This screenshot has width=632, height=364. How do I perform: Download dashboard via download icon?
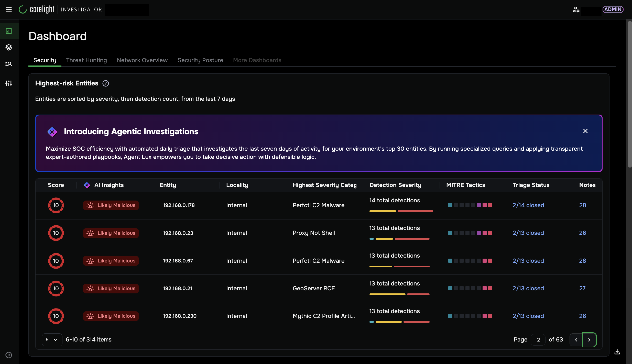point(617,352)
